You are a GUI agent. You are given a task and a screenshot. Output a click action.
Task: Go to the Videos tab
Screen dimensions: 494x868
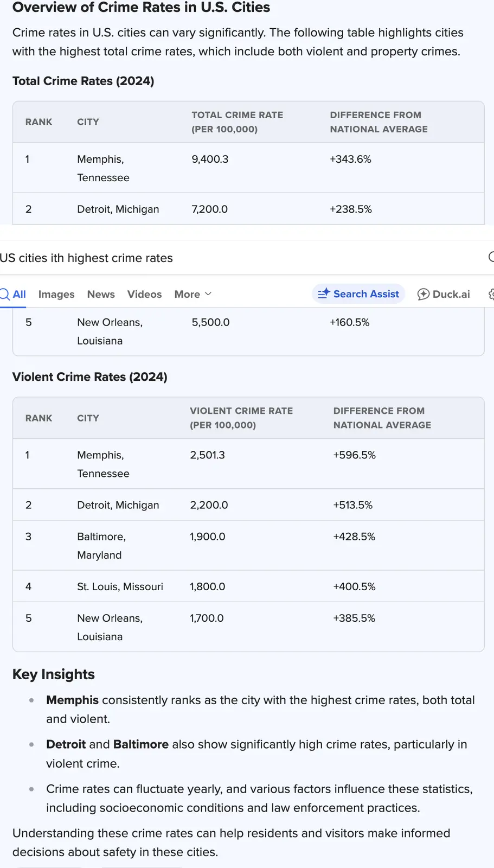coord(144,294)
